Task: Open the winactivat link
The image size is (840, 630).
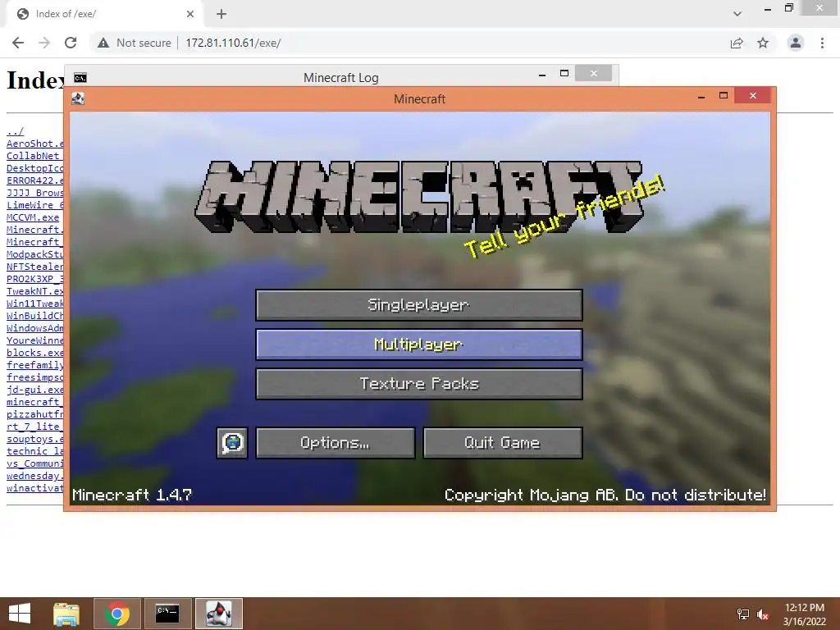Action: pos(34,488)
